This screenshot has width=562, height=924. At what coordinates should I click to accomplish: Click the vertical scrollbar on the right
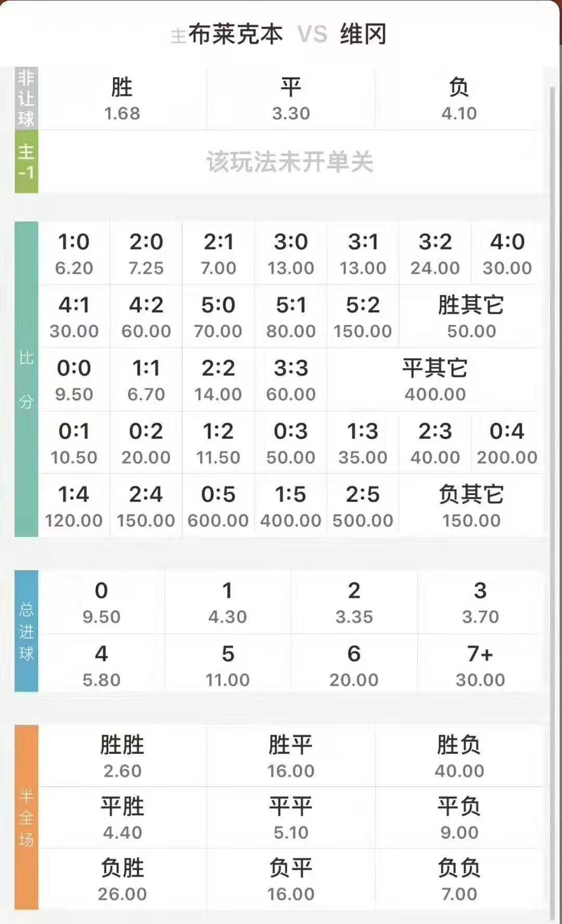(x=553, y=468)
